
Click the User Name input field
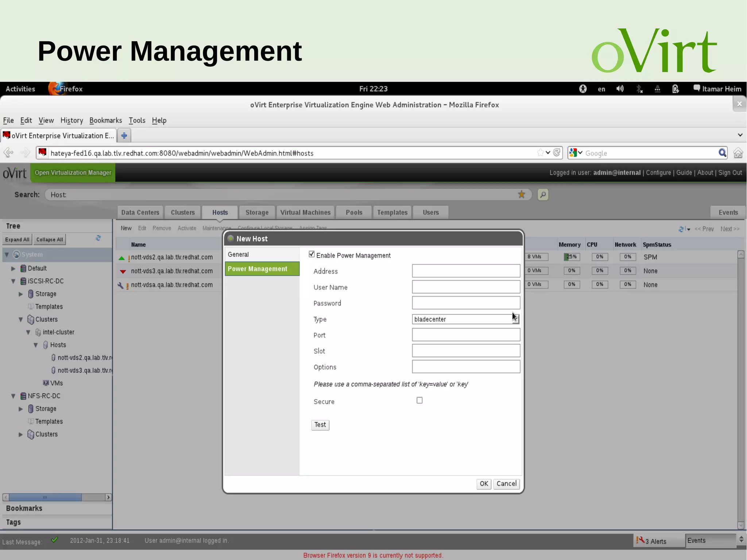tap(466, 287)
